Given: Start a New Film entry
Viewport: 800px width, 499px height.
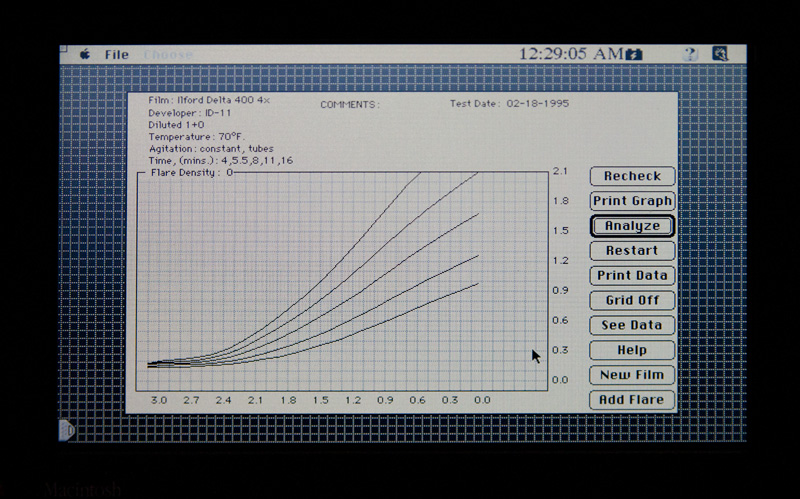Looking at the screenshot, I should coord(632,375).
